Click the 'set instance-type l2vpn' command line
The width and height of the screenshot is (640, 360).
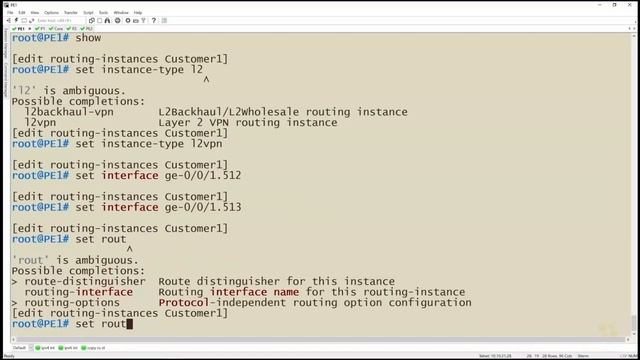[117, 144]
